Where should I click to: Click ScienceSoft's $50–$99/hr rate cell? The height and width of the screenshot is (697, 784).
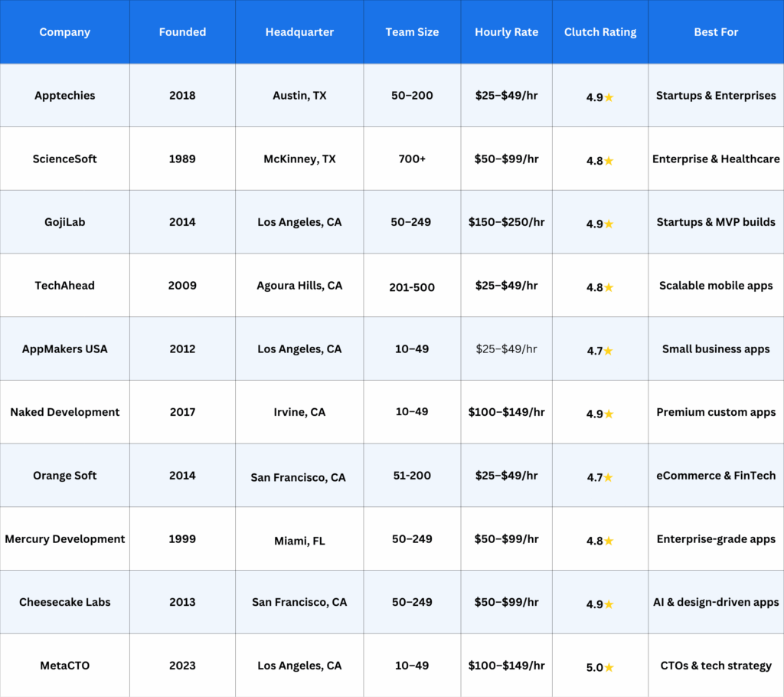click(x=507, y=159)
